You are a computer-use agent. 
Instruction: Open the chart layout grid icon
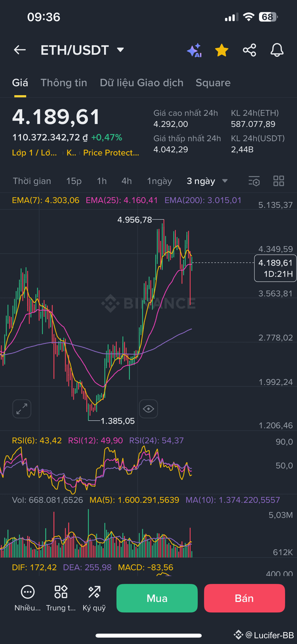pyautogui.click(x=279, y=181)
